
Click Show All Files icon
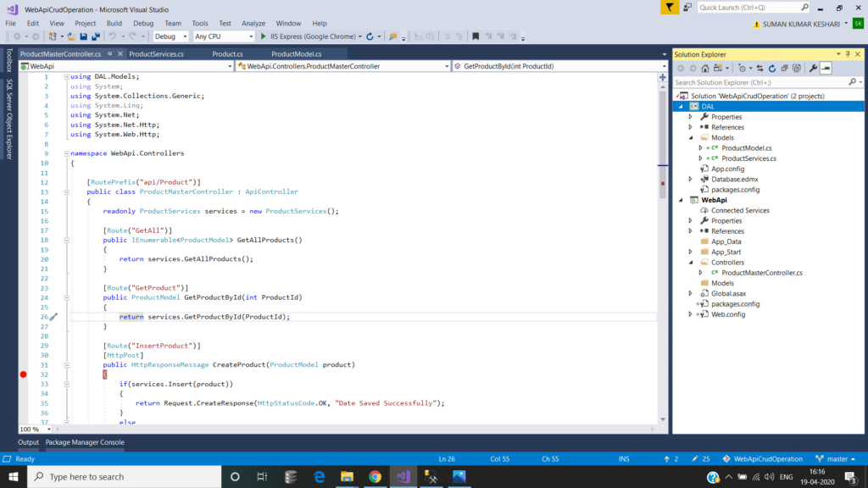(797, 68)
